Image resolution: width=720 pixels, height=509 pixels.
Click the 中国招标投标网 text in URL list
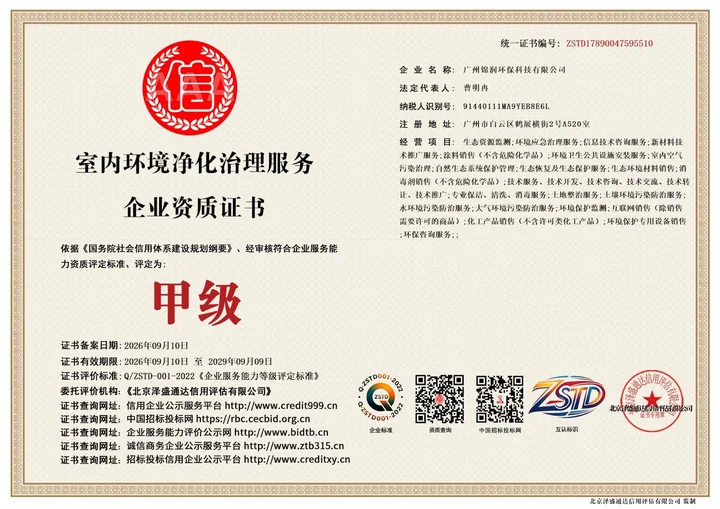[x=160, y=419]
